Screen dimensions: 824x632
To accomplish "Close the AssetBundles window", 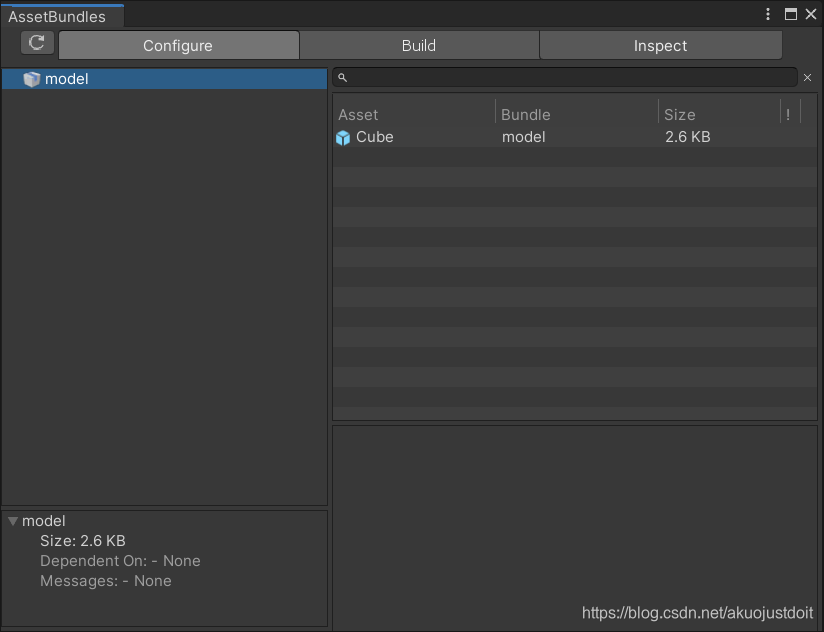I will 811,14.
